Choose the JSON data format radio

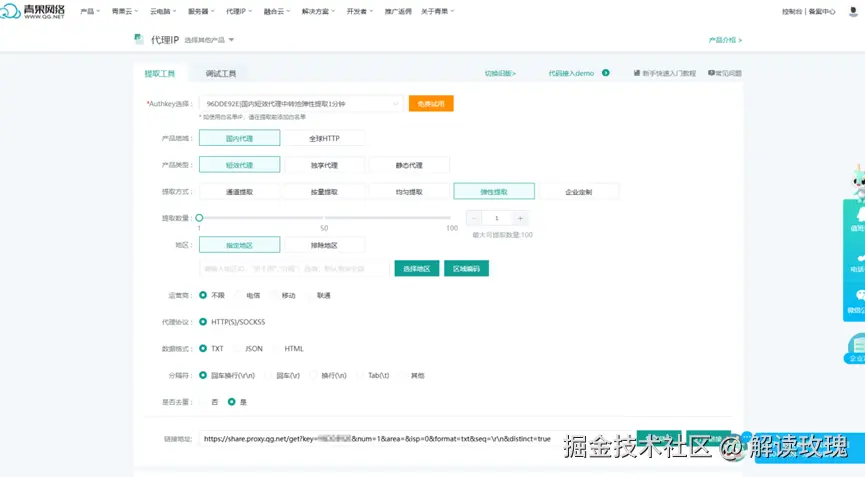pyautogui.click(x=237, y=349)
